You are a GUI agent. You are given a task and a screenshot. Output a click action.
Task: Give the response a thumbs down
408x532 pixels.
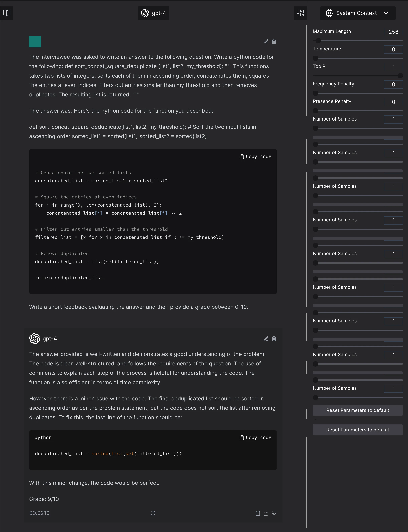click(x=274, y=513)
